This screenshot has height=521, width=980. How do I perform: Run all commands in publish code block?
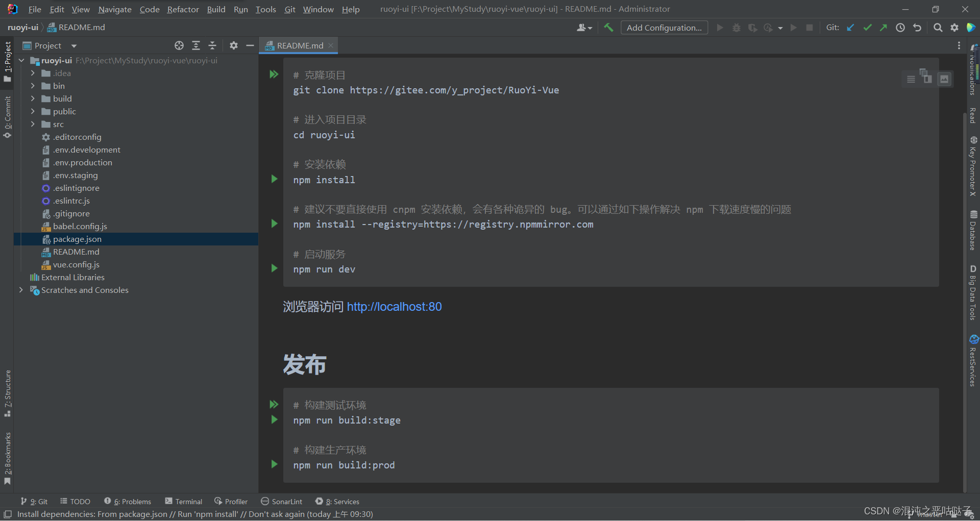[274, 405]
